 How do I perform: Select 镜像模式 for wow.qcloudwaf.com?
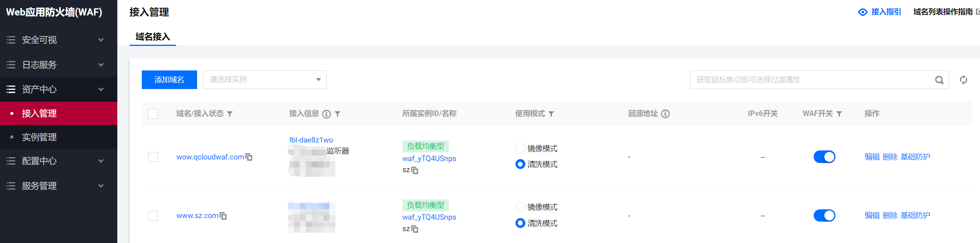pos(520,148)
